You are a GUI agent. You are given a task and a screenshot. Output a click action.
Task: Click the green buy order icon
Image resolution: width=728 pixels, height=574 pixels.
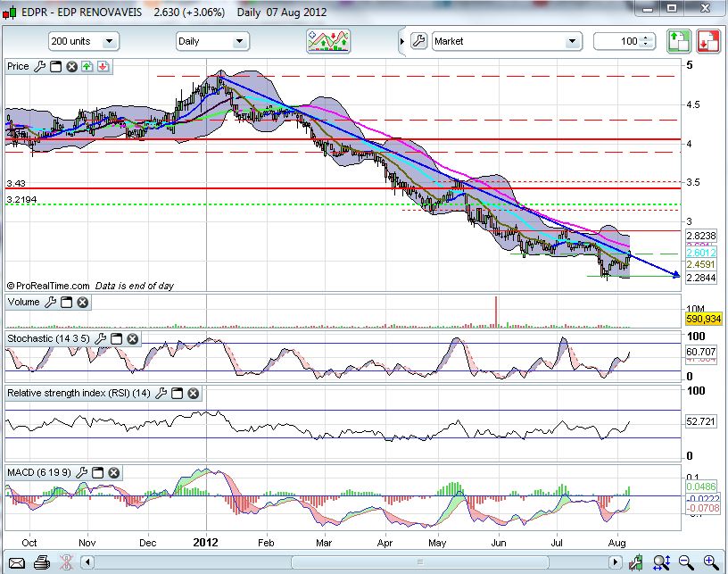(x=679, y=41)
